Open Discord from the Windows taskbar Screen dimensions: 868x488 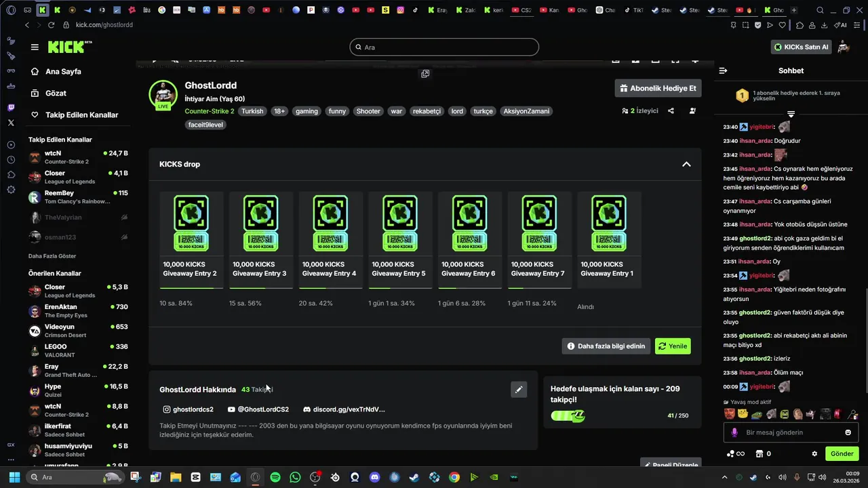(x=375, y=477)
